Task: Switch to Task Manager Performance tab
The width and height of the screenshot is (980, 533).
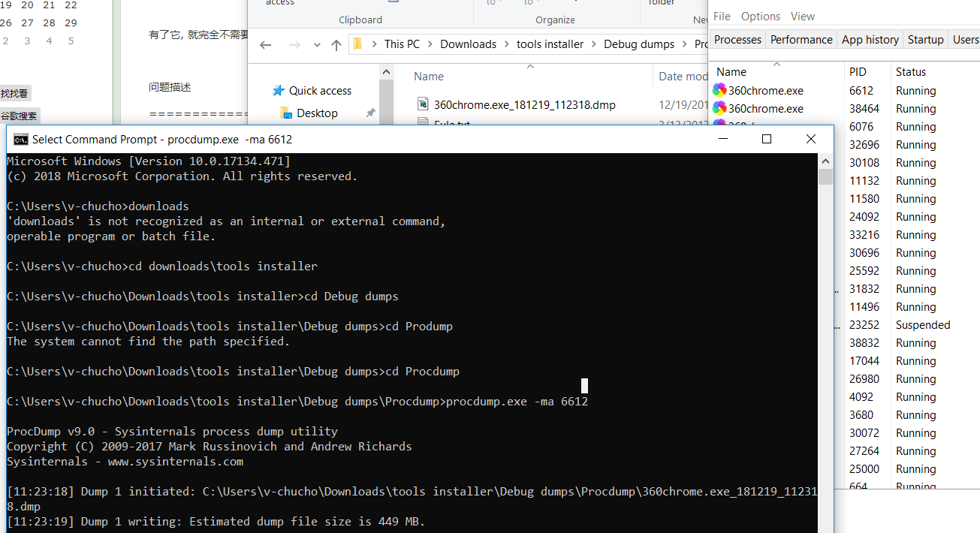Action: 801,40
